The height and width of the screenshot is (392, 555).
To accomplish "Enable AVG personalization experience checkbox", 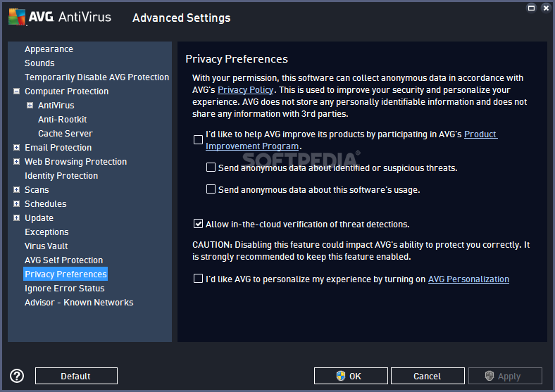I will click(x=198, y=279).
